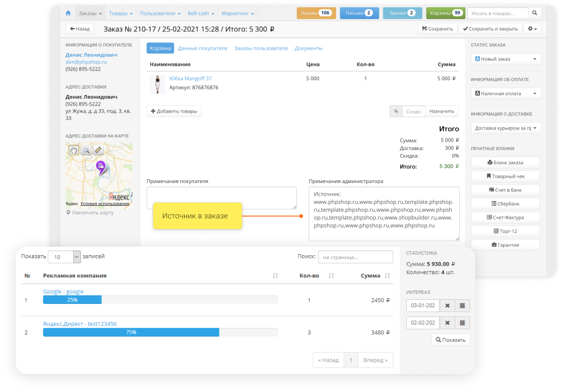The height and width of the screenshot is (392, 562).
Task: Open customer Денис Леонидович profile link
Action: pyautogui.click(x=91, y=55)
